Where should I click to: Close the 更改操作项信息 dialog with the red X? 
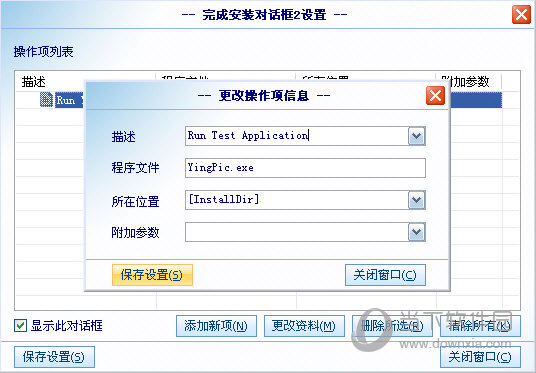pyautogui.click(x=435, y=95)
